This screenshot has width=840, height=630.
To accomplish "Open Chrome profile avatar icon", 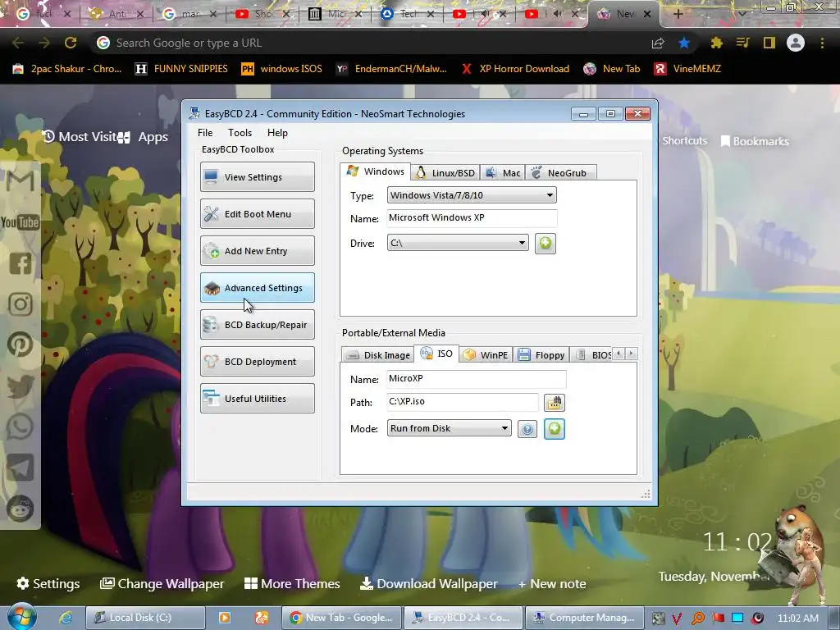I will pos(796,43).
